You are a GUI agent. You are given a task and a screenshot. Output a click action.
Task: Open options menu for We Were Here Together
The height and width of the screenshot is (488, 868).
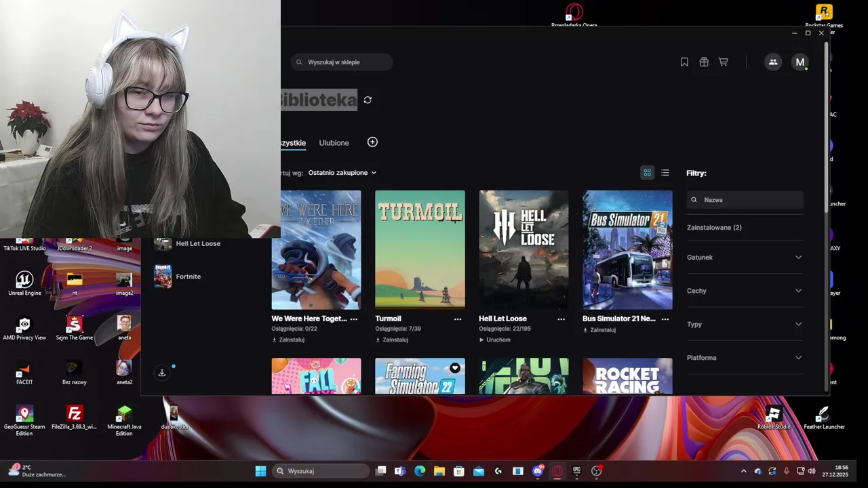(354, 319)
